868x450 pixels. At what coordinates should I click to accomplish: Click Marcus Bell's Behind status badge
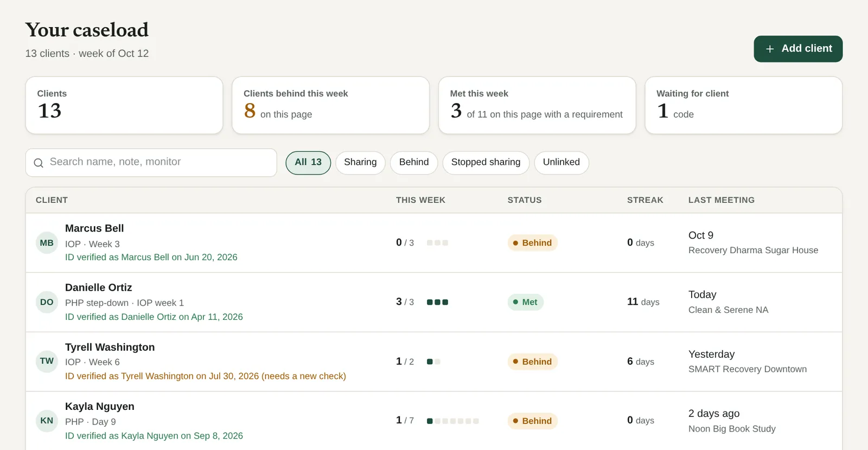pos(533,243)
